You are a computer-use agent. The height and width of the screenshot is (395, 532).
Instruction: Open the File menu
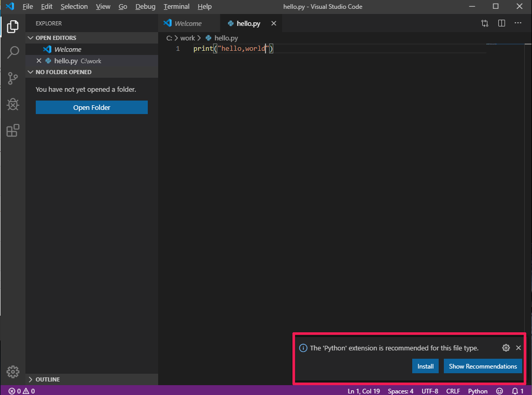(x=28, y=6)
